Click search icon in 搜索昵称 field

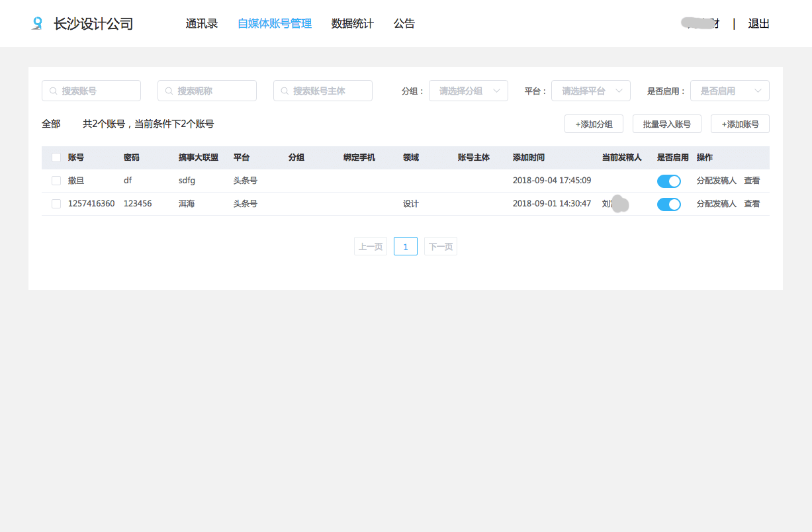pos(169,91)
